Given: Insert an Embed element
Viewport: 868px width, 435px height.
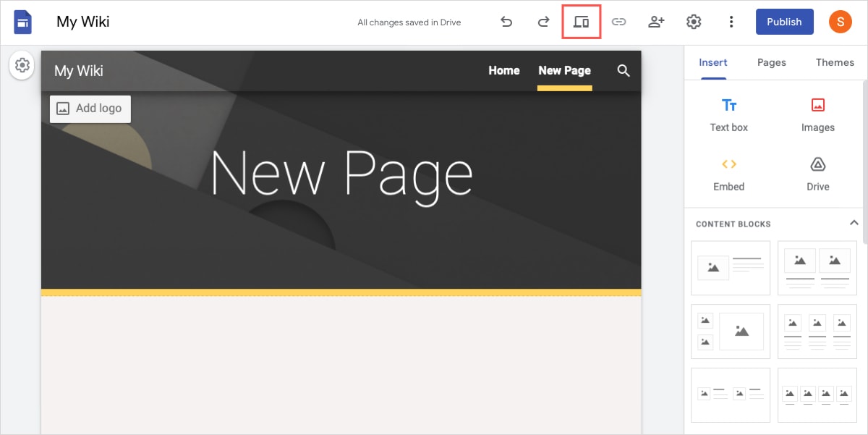Looking at the screenshot, I should click(x=729, y=174).
